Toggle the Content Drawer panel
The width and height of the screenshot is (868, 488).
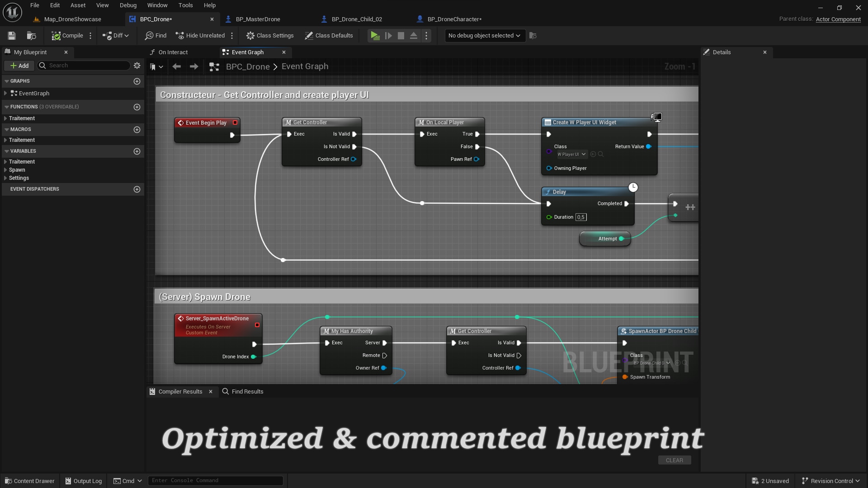pos(29,481)
